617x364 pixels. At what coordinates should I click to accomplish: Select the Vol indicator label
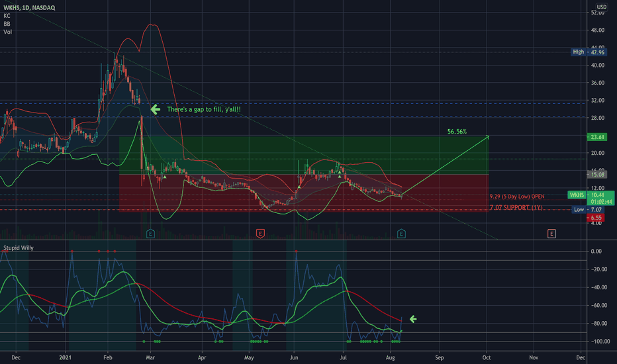click(x=7, y=32)
